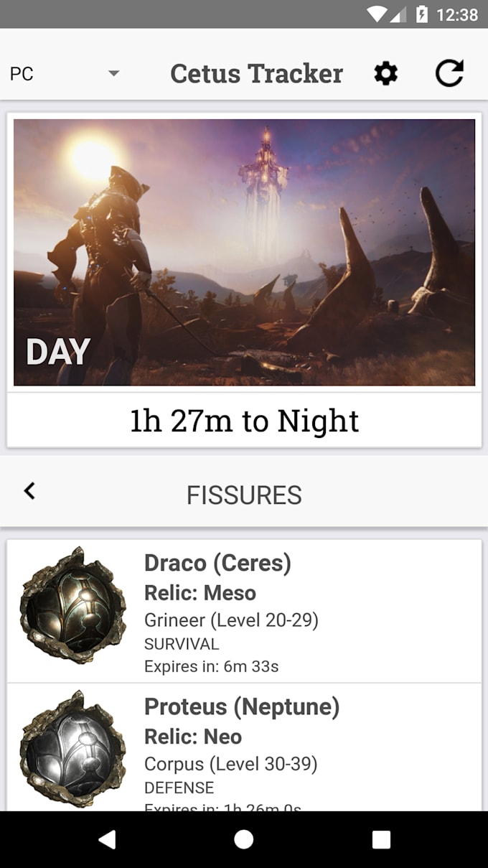Open the PC platform dropdown
488x868 pixels.
click(65, 73)
